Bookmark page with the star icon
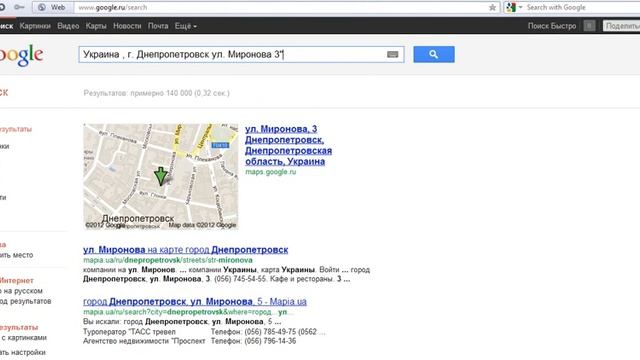This screenshot has width=640, height=360. click(x=492, y=7)
